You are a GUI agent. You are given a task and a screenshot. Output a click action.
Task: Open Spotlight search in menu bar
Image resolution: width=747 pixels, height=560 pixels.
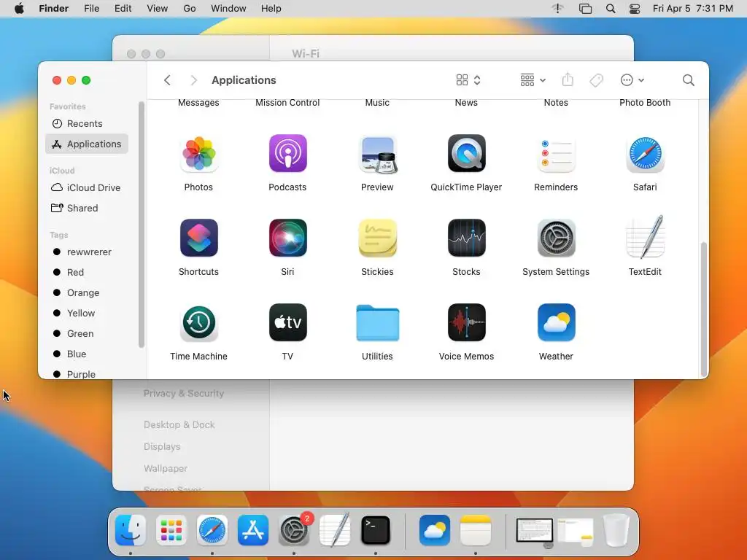click(x=611, y=9)
